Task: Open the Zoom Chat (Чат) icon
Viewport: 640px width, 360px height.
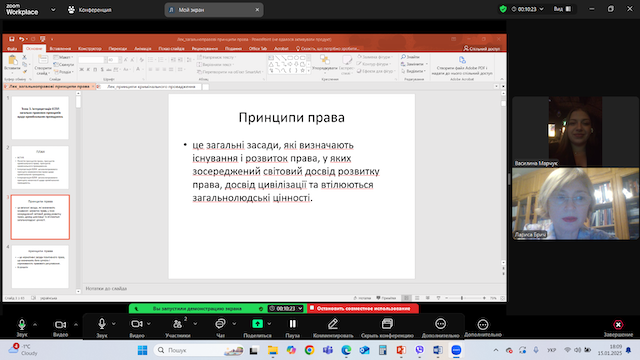Action: coord(220,324)
